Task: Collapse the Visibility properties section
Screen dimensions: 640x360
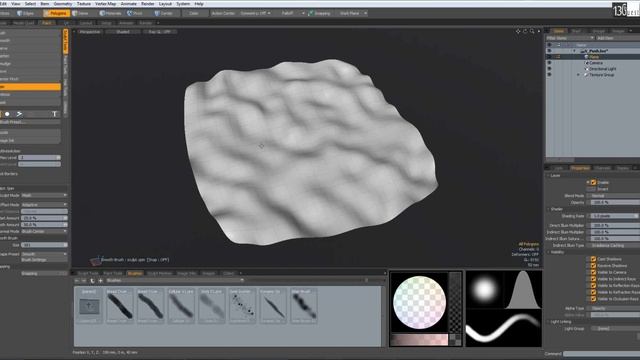Action: (x=548, y=252)
